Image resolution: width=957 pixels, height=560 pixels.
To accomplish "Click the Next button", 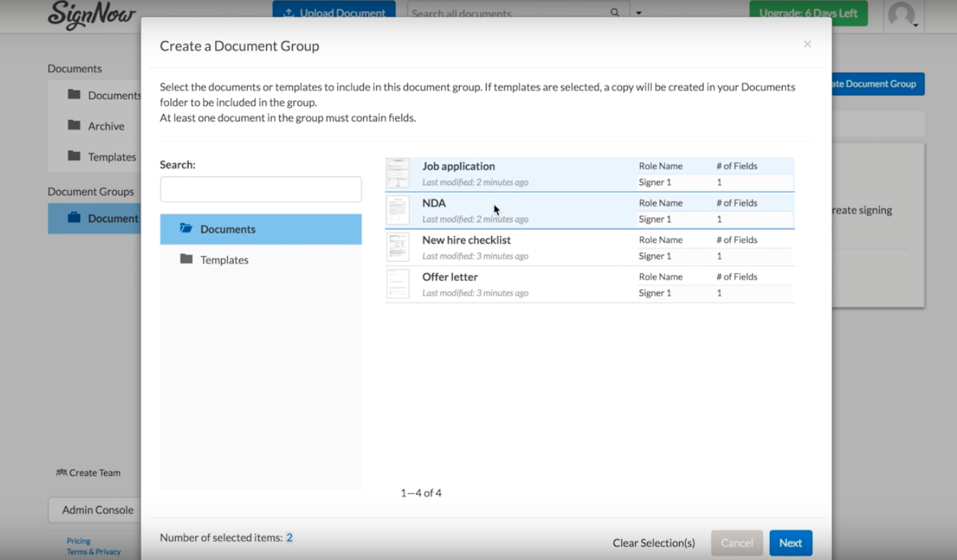I will coord(790,543).
